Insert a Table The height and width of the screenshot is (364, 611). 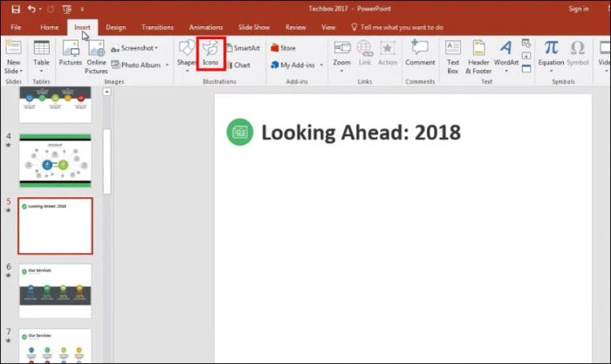(41, 57)
